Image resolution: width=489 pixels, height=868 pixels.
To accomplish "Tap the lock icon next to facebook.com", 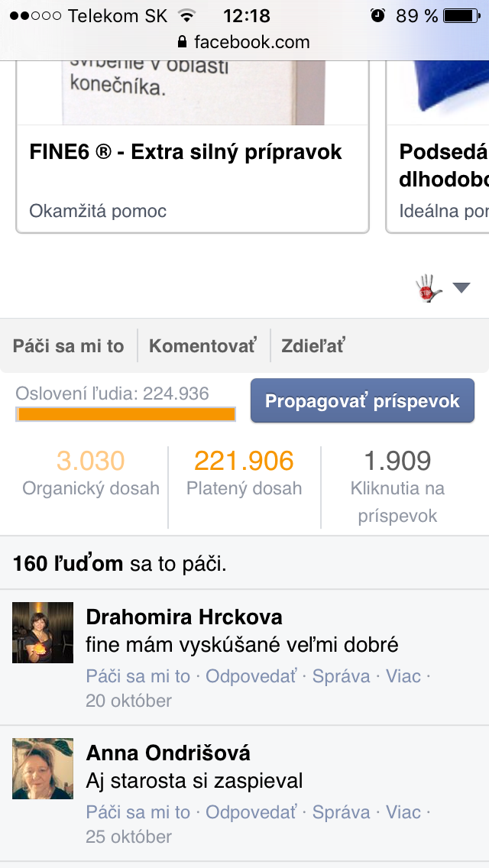I will coord(182,42).
